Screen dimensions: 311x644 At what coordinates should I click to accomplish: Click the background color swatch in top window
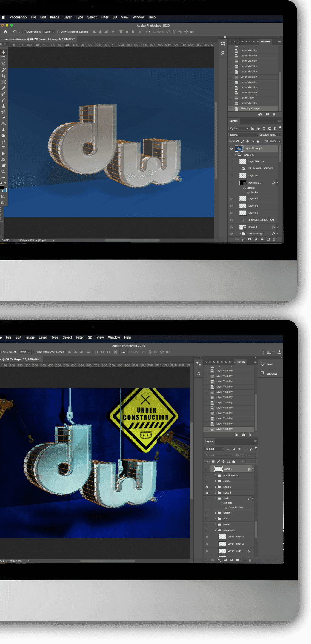[5, 190]
